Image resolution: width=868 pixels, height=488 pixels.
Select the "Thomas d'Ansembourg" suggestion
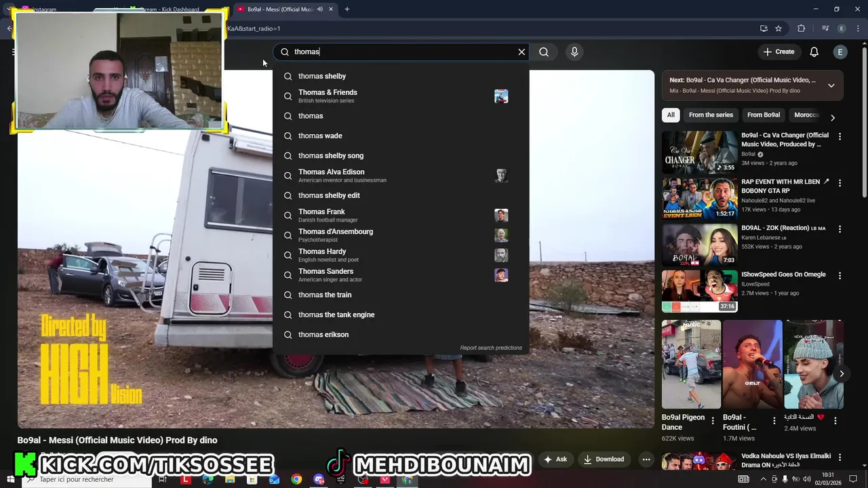401,235
